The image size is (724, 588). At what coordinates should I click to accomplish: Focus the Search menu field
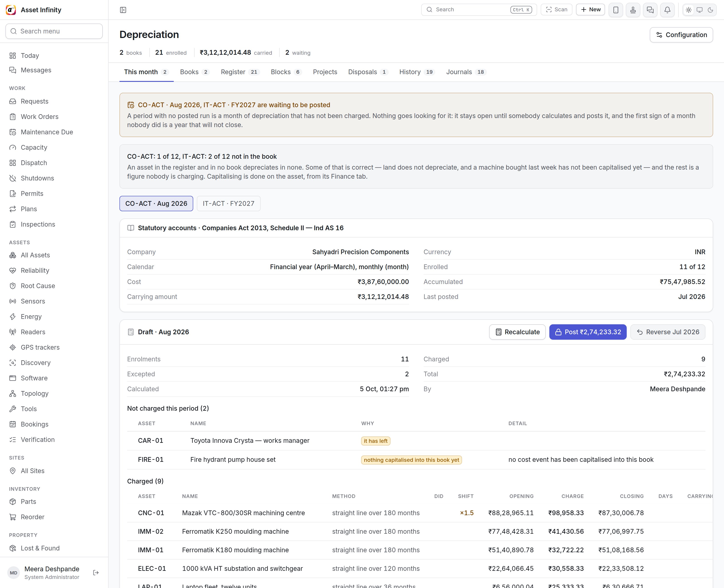point(54,31)
